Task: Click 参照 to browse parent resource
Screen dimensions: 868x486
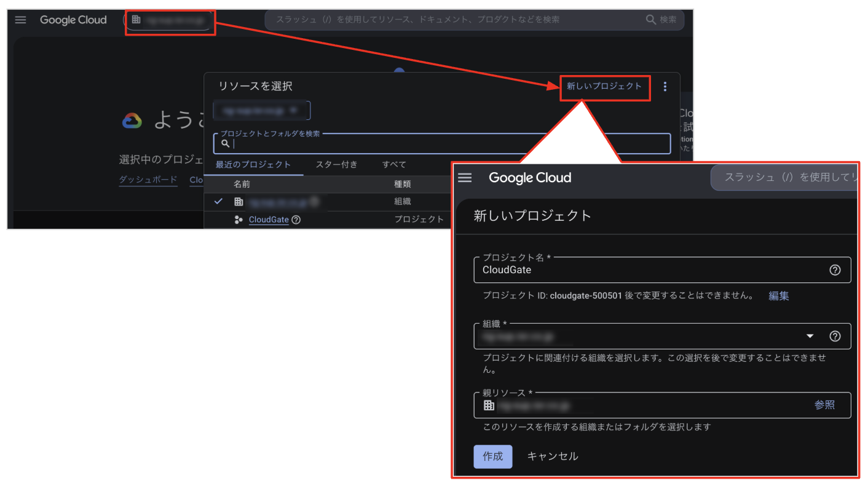Action: click(x=825, y=405)
